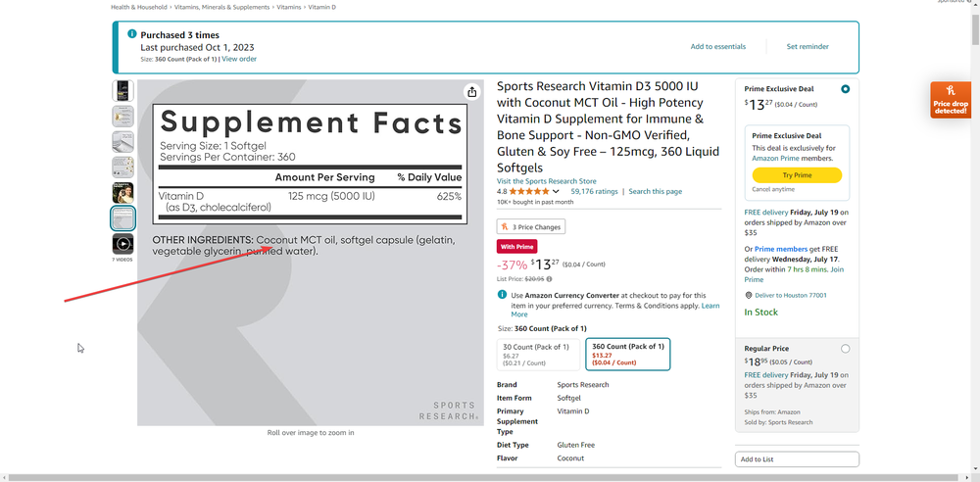Click FREE delivery link under Regular Price
This screenshot has width=980, height=482.
tap(766, 375)
